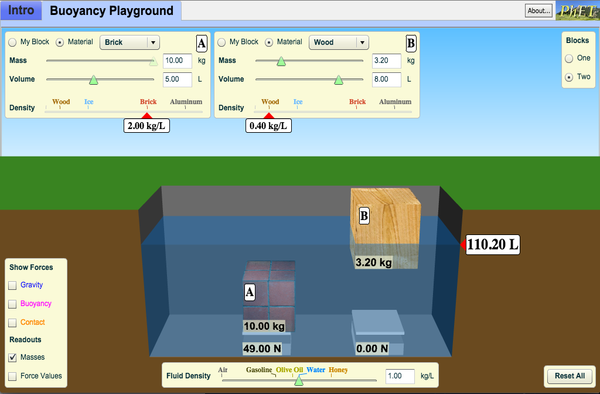Screen dimensions: 600x394
Task: Open the Wood material dropdown
Action: (339, 42)
